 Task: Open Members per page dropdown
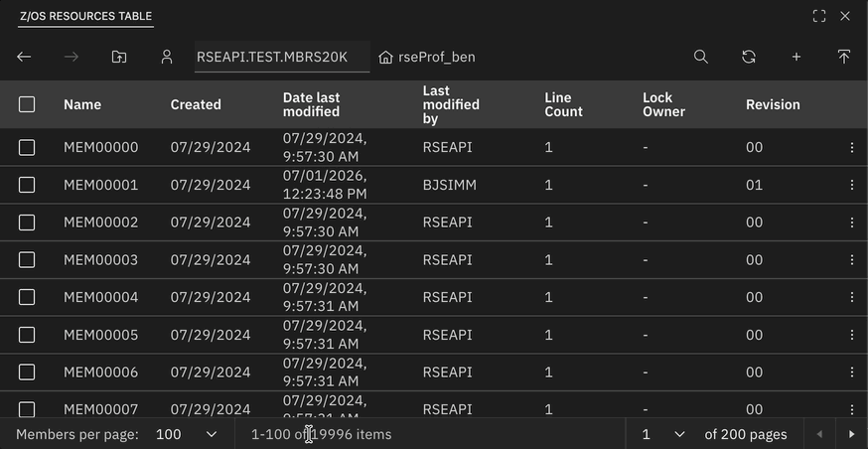187,435
